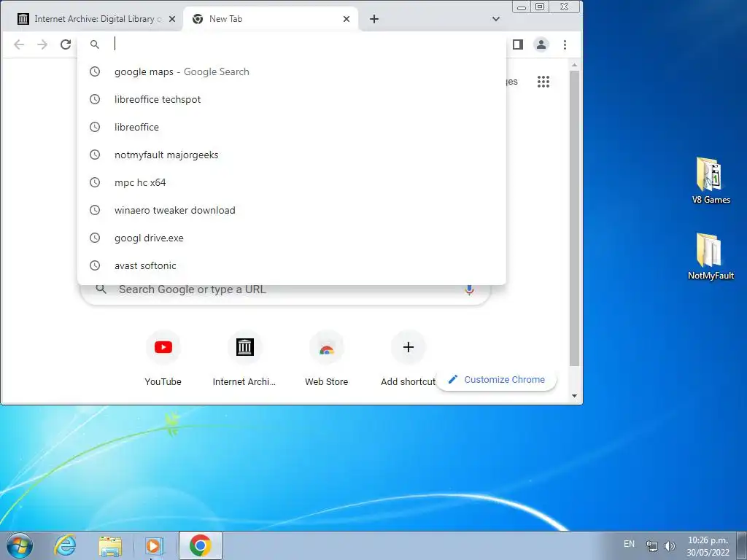Open Windows Media Player from taskbar
The image size is (747, 560).
pyautogui.click(x=155, y=545)
